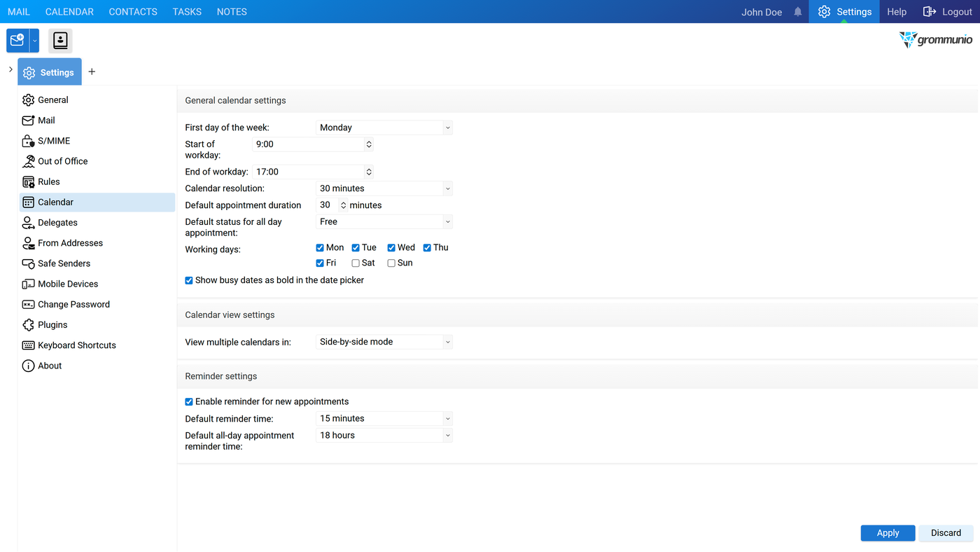Screen dimensions: 980x552
Task: Click the About info icon
Action: point(28,366)
